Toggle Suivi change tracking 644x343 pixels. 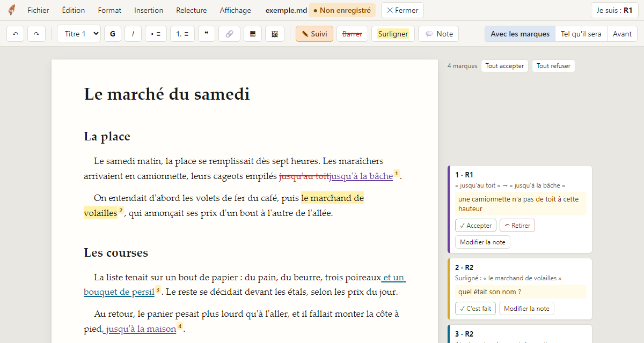314,34
